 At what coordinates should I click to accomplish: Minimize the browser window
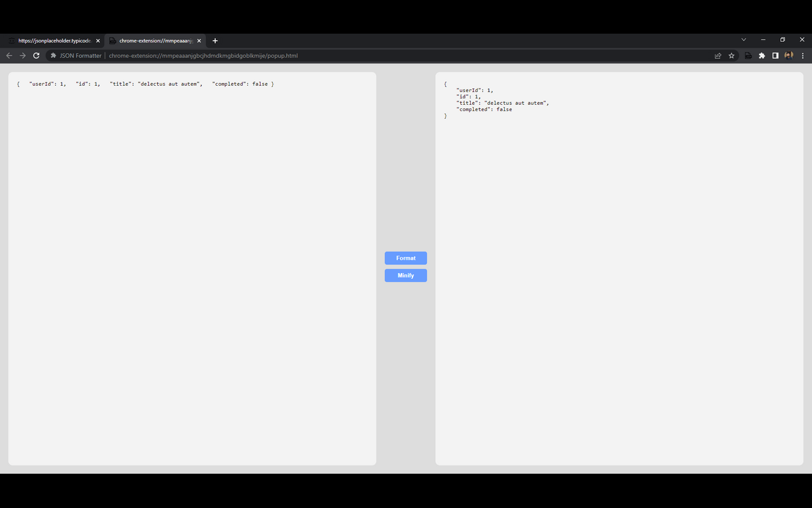[x=763, y=40]
